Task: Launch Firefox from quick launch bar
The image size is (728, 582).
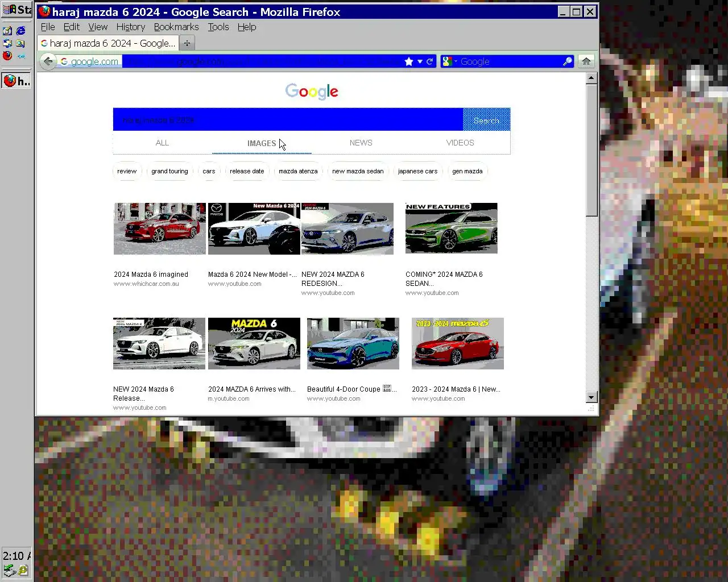Action: pos(7,56)
